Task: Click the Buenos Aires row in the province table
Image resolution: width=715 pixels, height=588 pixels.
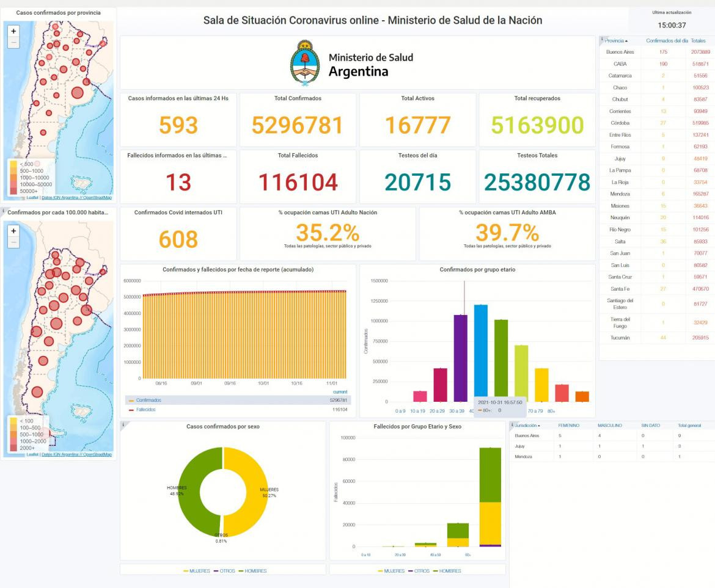Action: [656, 52]
